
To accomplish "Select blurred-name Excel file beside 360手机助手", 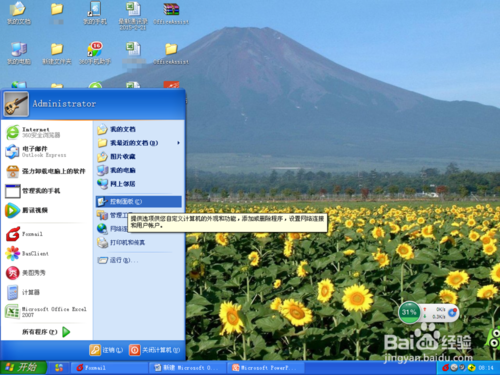I will coord(133,53).
